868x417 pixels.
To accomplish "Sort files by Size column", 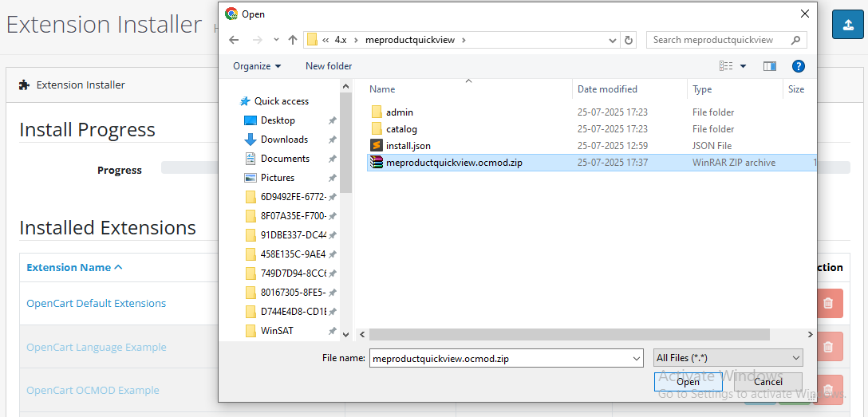I will pos(799,89).
